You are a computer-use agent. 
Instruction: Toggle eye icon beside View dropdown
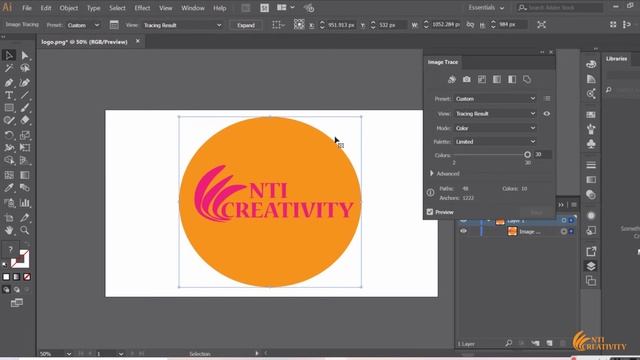pos(547,113)
